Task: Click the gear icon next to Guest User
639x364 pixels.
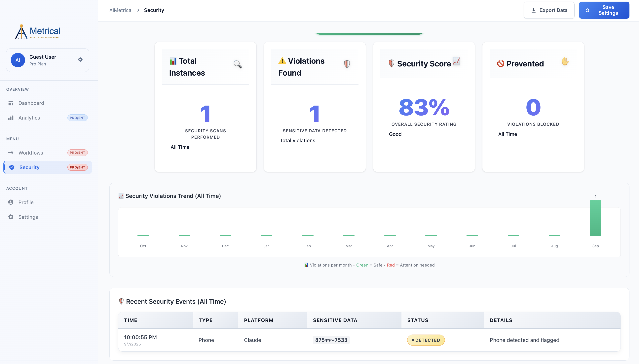Action: [x=80, y=59]
